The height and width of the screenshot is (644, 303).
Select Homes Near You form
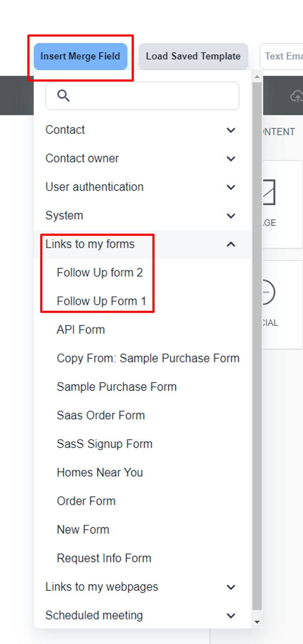(100, 472)
